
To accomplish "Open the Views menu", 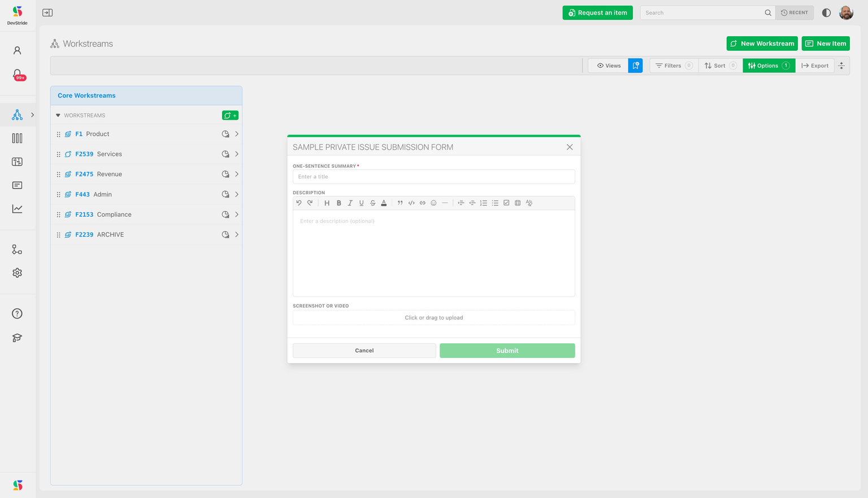I will [608, 65].
